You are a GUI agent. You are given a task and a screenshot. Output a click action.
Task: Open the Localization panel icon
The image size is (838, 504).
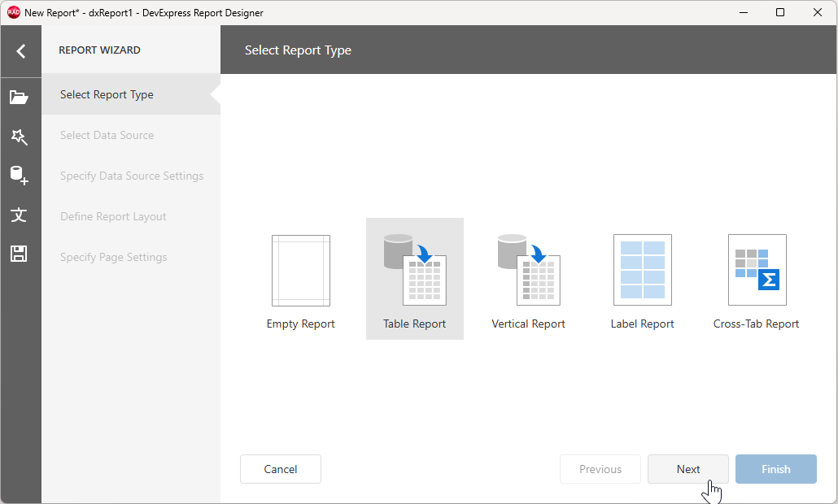click(20, 215)
